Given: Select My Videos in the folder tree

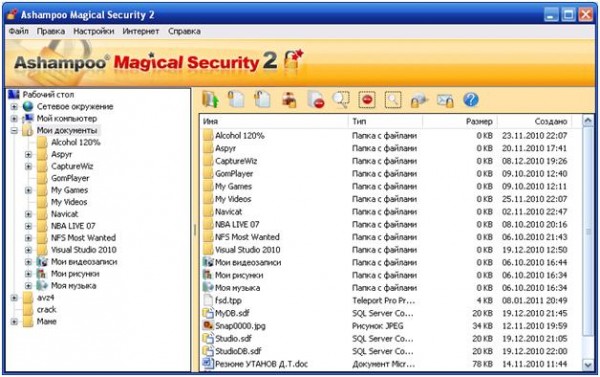Looking at the screenshot, I should [69, 202].
